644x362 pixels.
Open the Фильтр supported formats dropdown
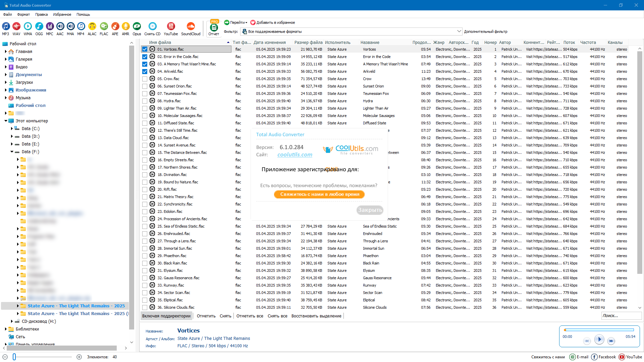(x=352, y=32)
